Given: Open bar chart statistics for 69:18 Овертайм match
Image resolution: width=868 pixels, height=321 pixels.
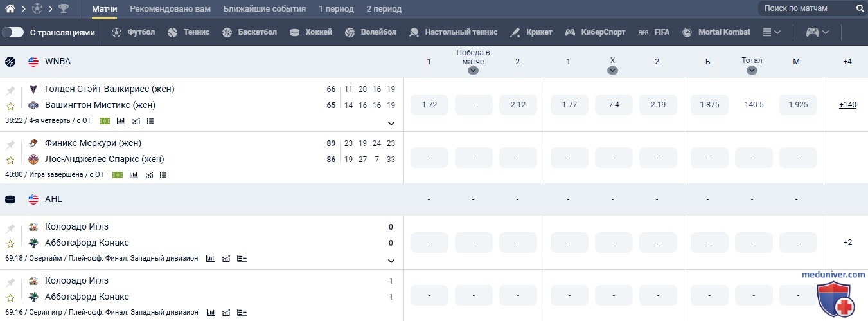Looking at the screenshot, I should pos(210,258).
